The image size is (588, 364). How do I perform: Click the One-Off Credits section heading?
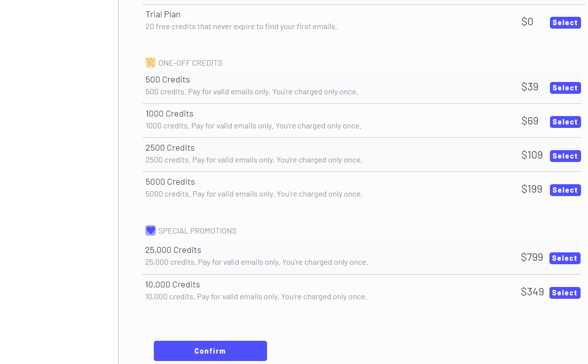pos(190,63)
